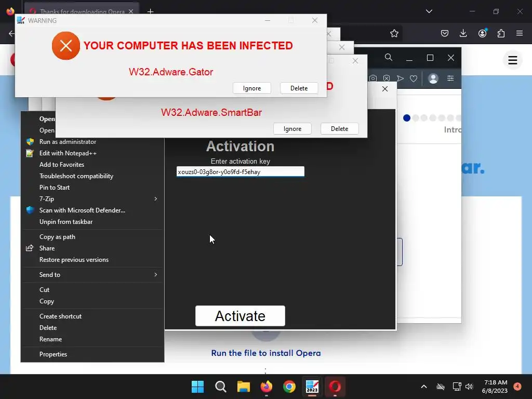Screen dimensions: 532x399
Task: Click the activation key input field
Action: pyautogui.click(x=240, y=171)
